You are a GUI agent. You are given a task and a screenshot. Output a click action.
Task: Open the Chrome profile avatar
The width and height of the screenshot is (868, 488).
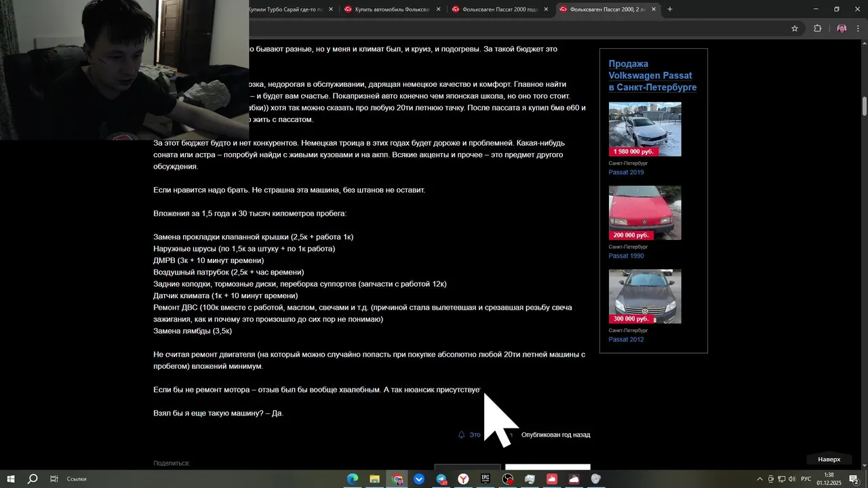(842, 28)
